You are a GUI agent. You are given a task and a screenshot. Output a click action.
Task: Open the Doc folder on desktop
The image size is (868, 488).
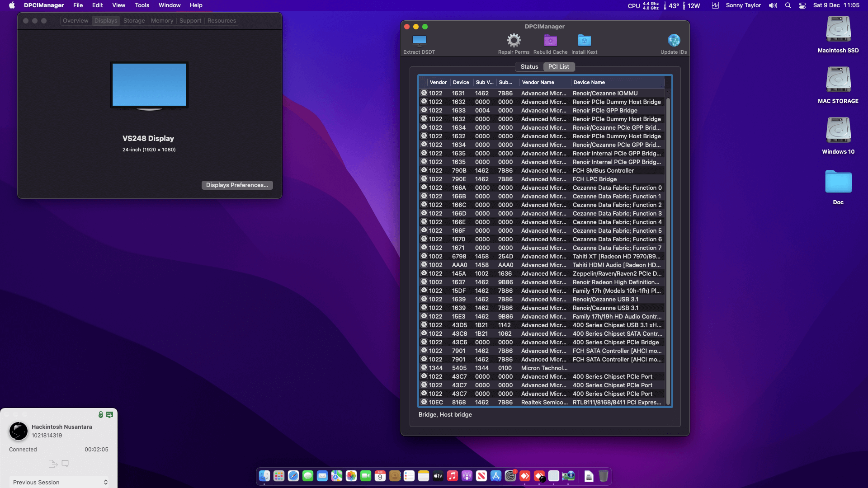838,182
